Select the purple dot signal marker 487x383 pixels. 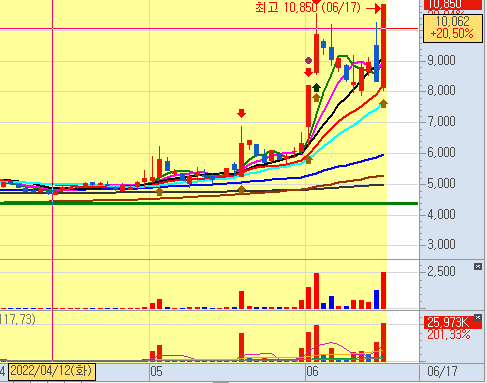pyautogui.click(x=308, y=60)
